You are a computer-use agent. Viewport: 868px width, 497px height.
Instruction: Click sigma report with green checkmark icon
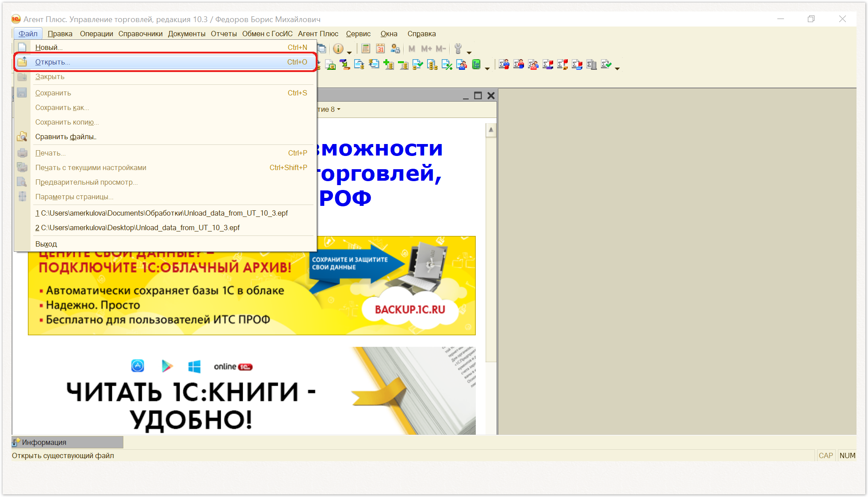point(606,65)
